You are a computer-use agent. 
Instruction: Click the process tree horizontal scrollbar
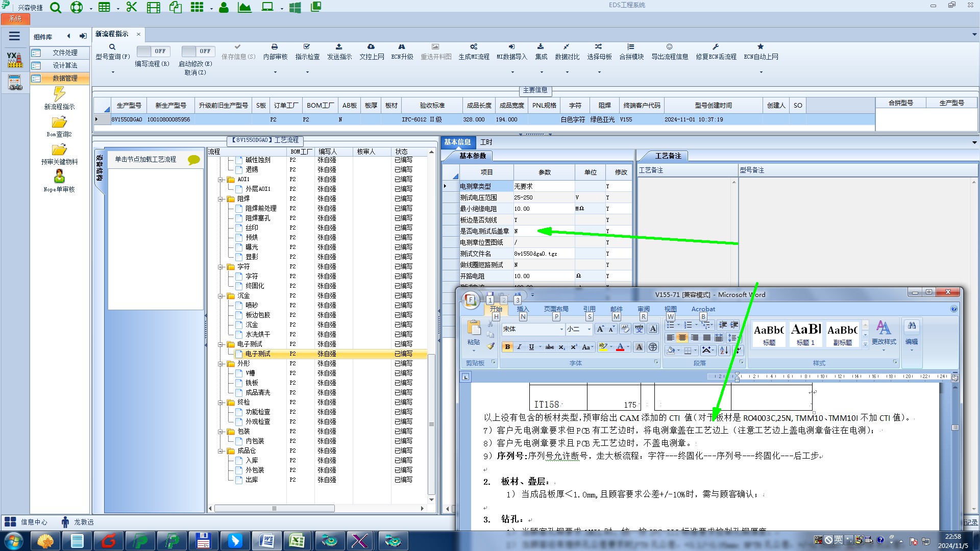275,509
